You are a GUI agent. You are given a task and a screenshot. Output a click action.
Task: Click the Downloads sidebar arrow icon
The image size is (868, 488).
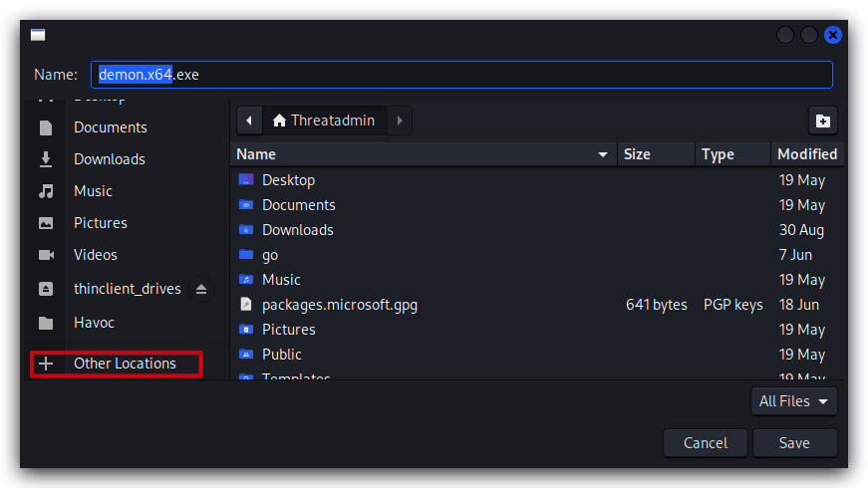(46, 159)
